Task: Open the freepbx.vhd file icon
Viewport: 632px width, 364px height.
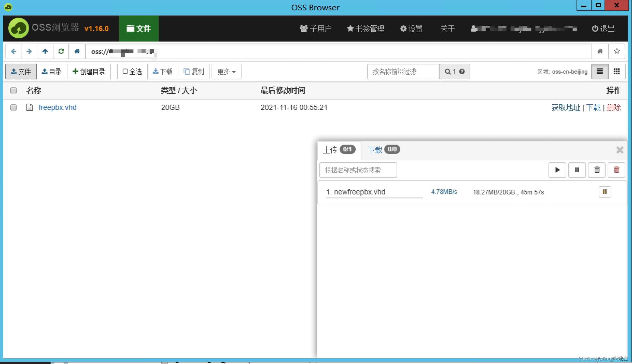Action: pos(30,107)
